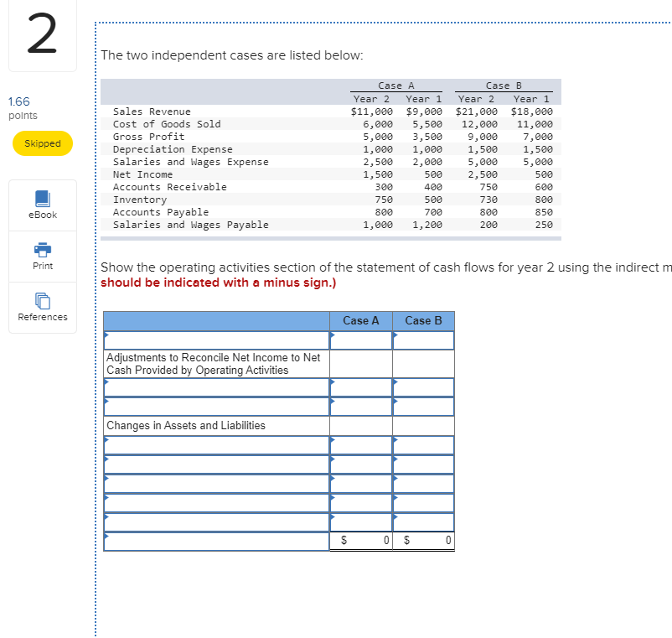Click the Case A column header
Screen dimensions: 672x638
pyautogui.click(x=360, y=319)
